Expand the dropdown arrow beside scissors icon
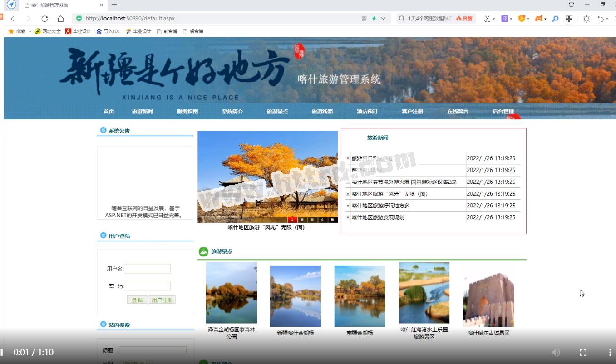The height and width of the screenshot is (364, 616). click(x=494, y=19)
